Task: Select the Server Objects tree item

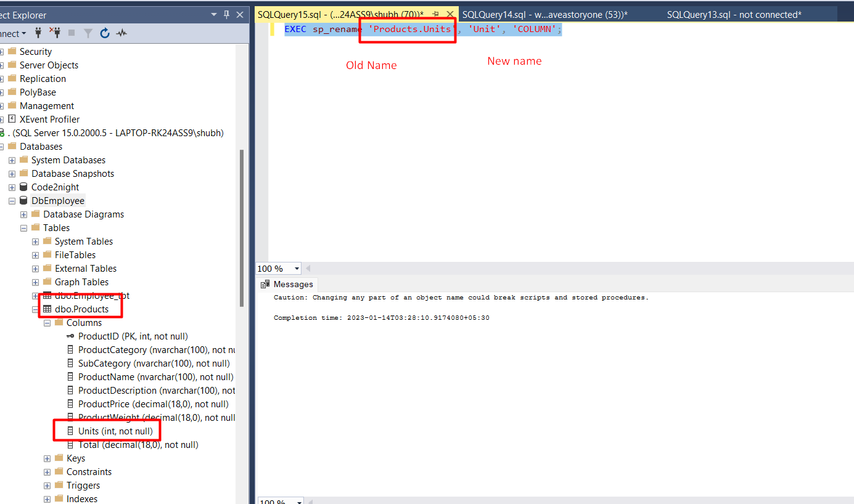Action: point(49,65)
